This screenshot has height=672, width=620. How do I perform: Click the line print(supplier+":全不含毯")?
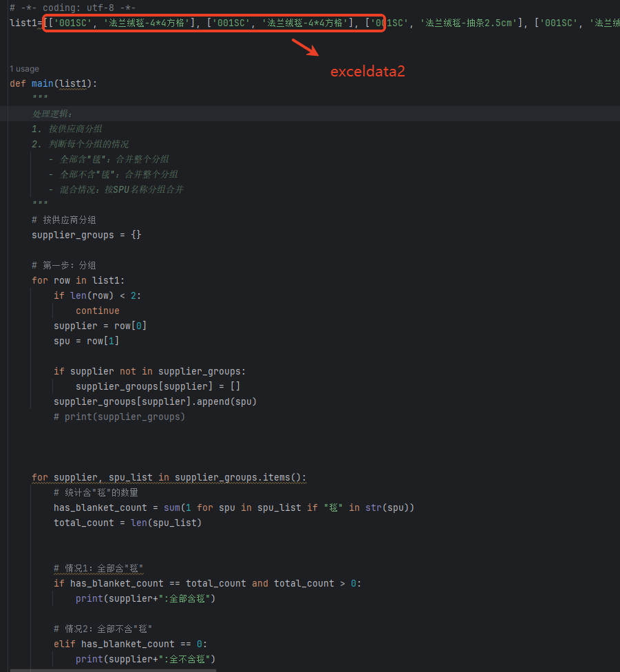click(146, 659)
